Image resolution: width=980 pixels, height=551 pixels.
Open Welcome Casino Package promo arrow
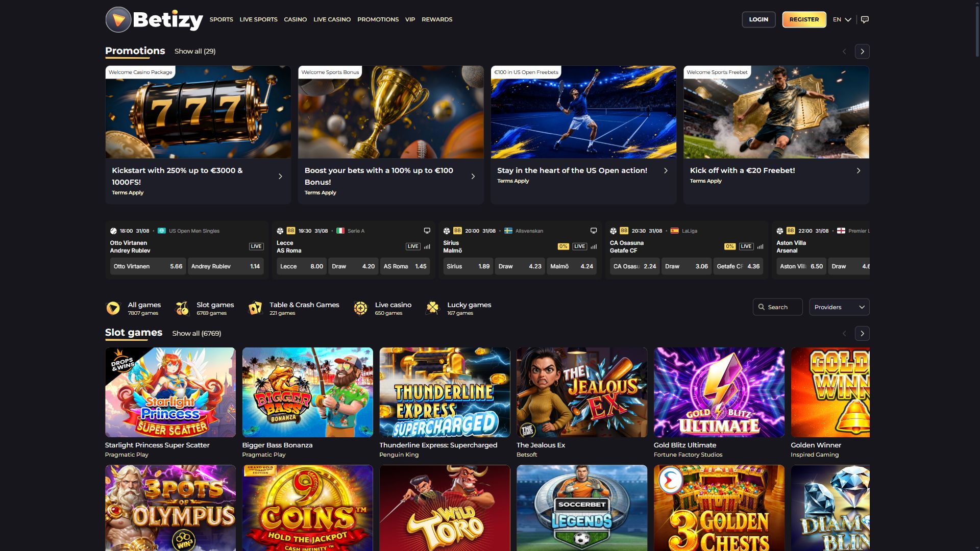tap(280, 177)
